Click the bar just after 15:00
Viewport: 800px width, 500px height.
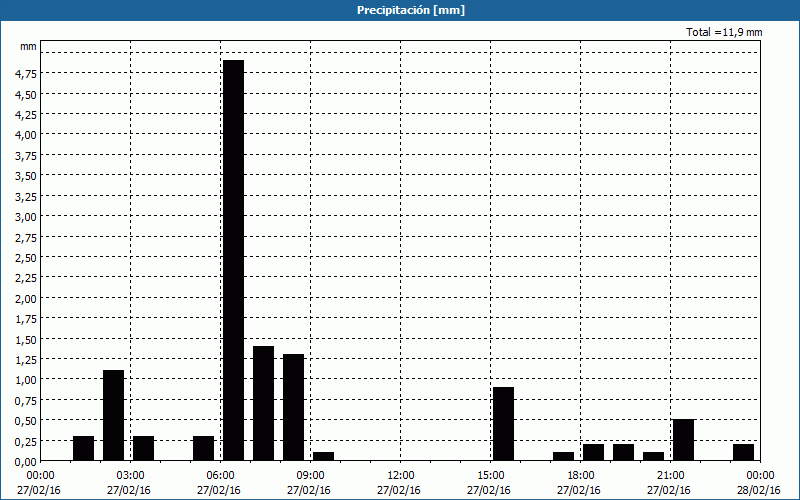point(504,423)
